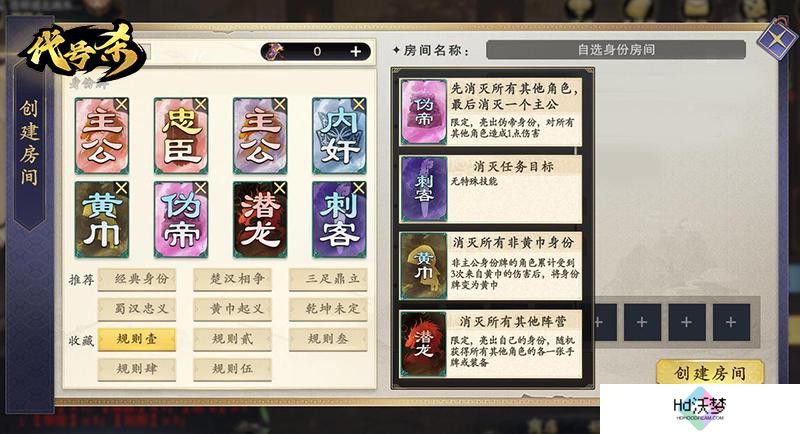The height and width of the screenshot is (434, 800).
Task: Select the 经典身份 recommended preset
Action: 137,279
